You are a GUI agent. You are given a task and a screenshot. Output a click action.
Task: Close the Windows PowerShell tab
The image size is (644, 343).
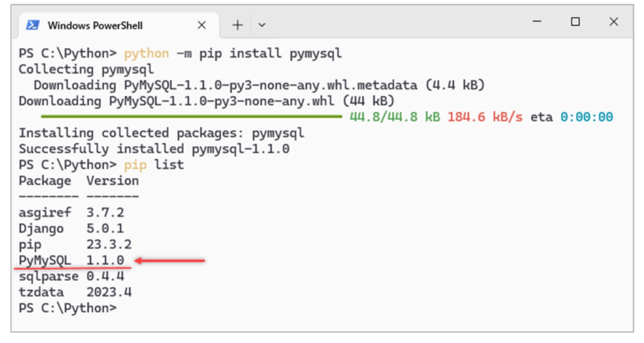(x=201, y=25)
